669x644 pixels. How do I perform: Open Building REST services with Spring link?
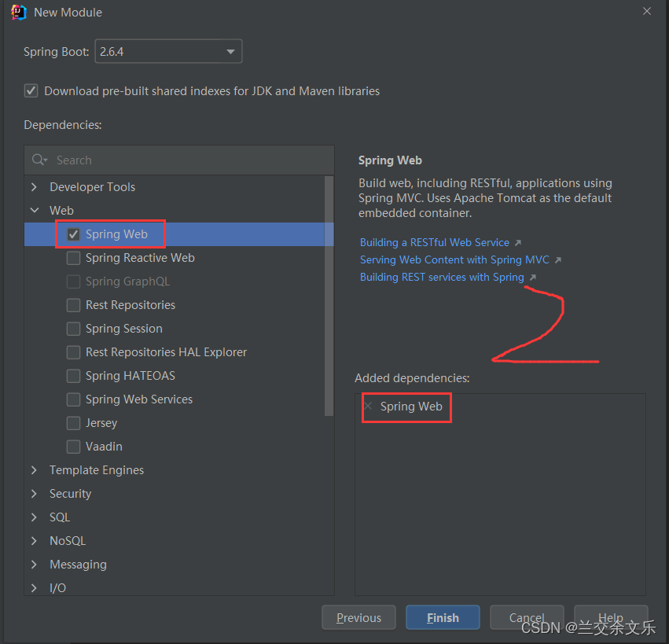tap(442, 278)
